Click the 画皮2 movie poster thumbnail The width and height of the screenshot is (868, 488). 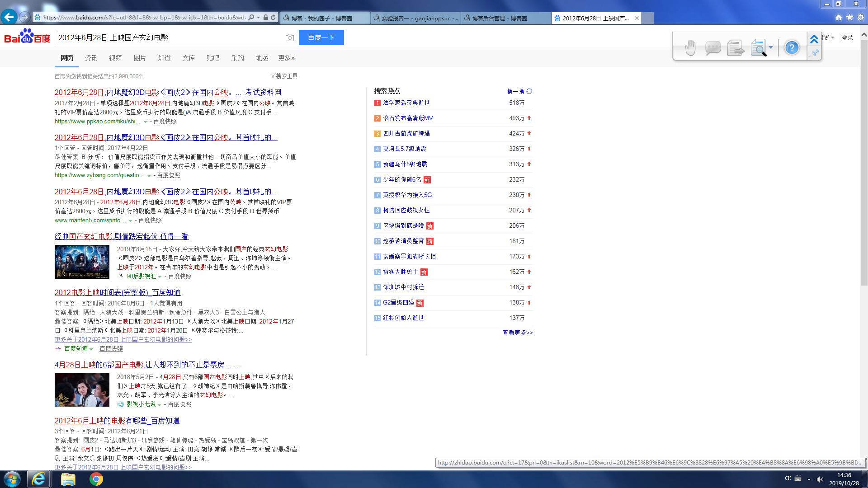[82, 262]
